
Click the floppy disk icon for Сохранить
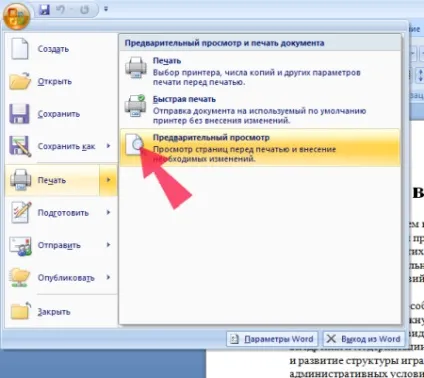(x=19, y=114)
